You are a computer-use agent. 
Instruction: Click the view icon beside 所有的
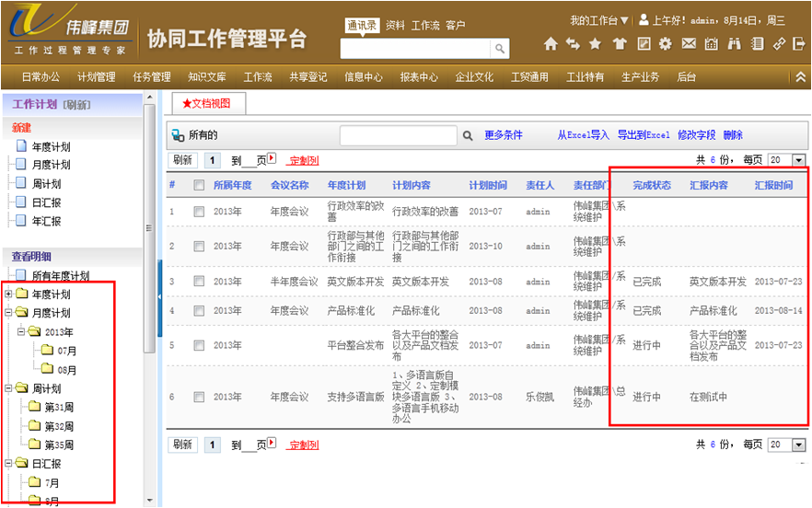click(x=178, y=135)
